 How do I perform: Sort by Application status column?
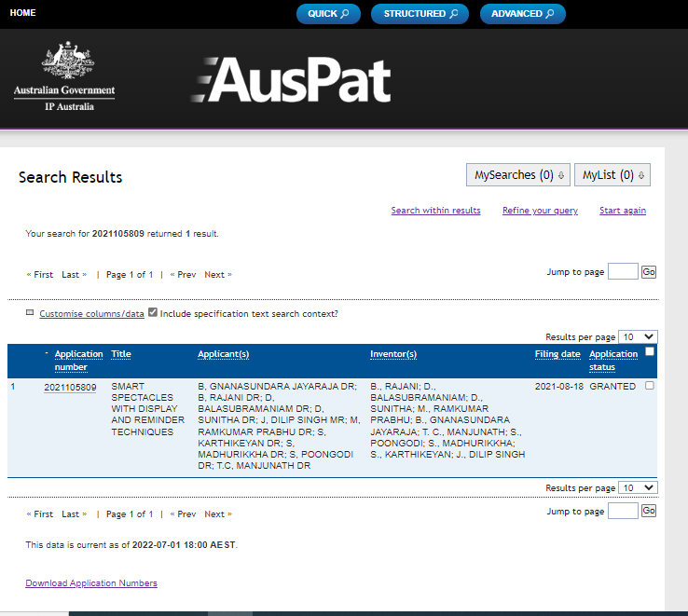click(x=613, y=361)
